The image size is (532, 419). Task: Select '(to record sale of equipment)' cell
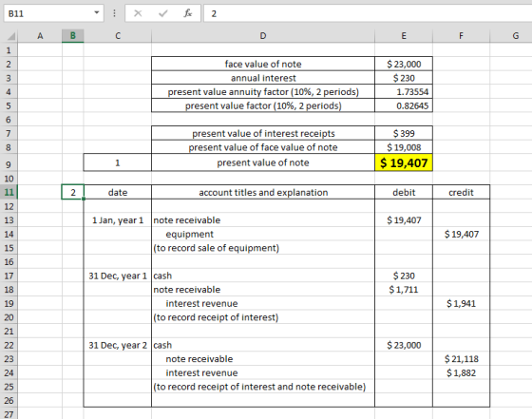(263, 248)
